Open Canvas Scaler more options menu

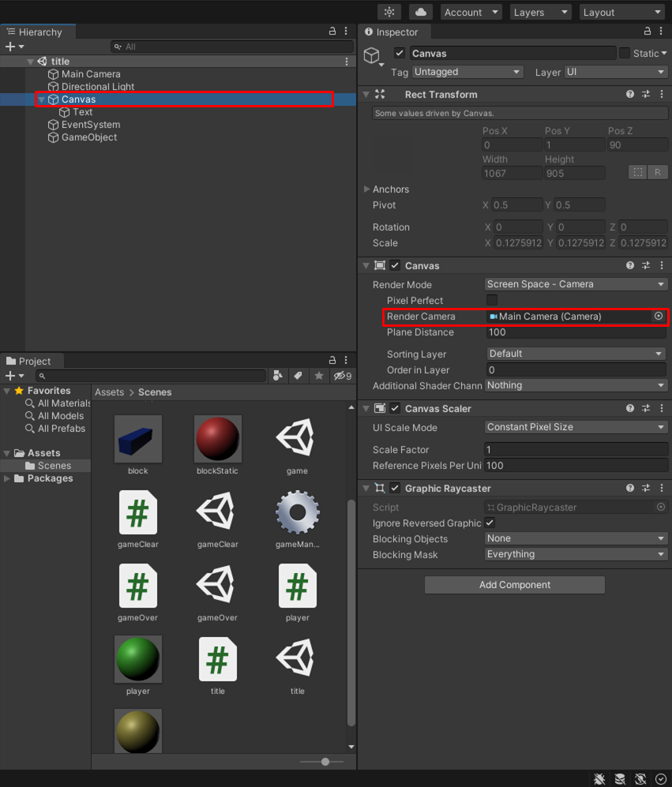coord(661,408)
